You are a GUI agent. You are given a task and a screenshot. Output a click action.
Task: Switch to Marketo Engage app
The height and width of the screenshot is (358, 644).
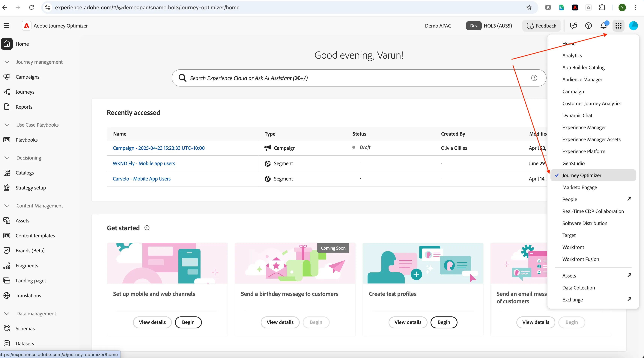point(580,187)
